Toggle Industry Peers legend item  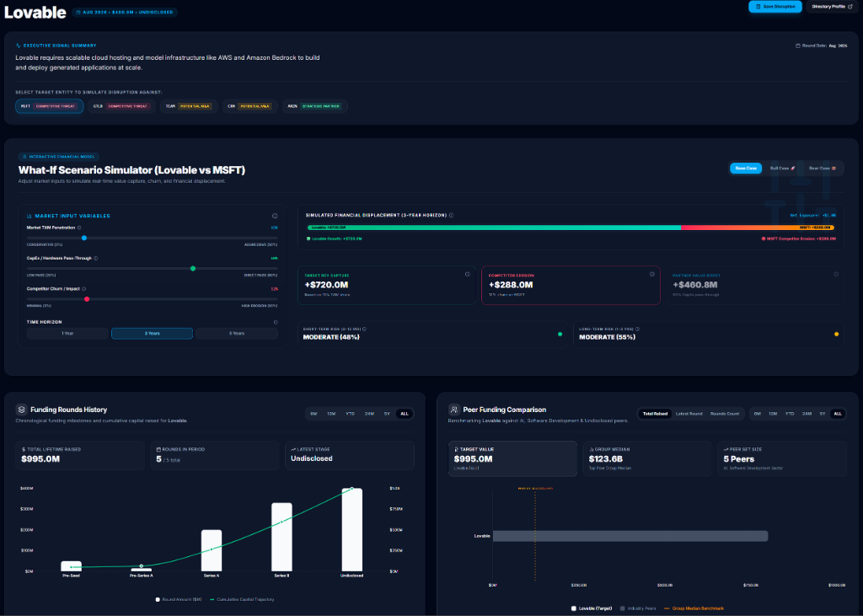[x=638, y=608]
